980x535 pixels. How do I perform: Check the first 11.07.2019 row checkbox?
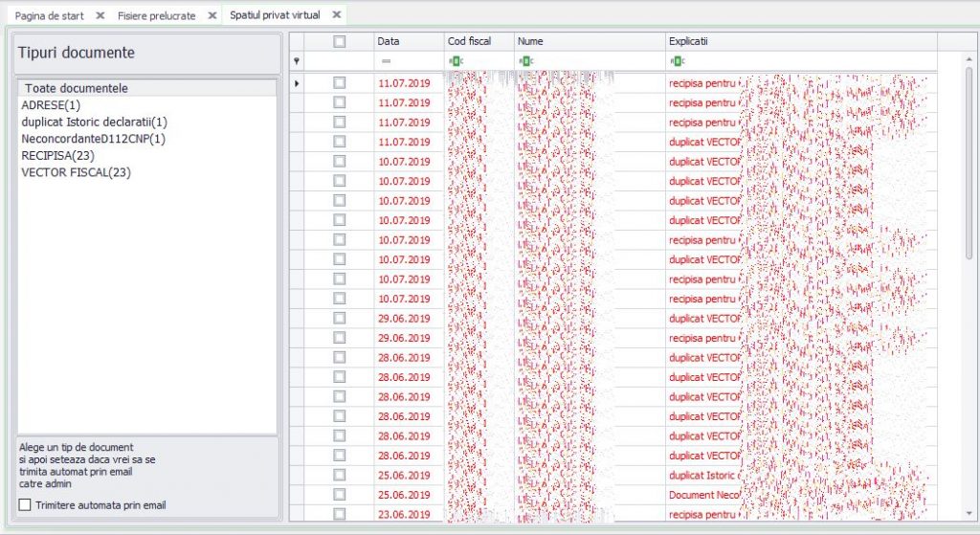click(x=340, y=82)
